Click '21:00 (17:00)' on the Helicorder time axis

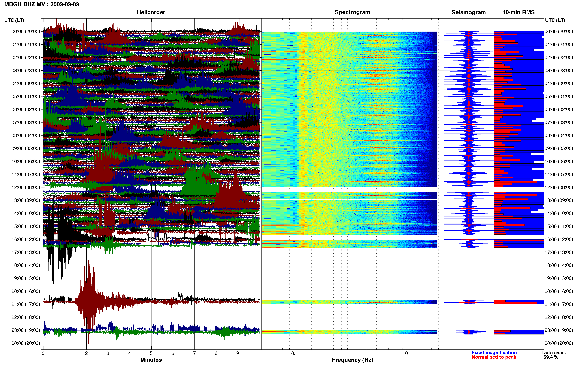point(26,304)
